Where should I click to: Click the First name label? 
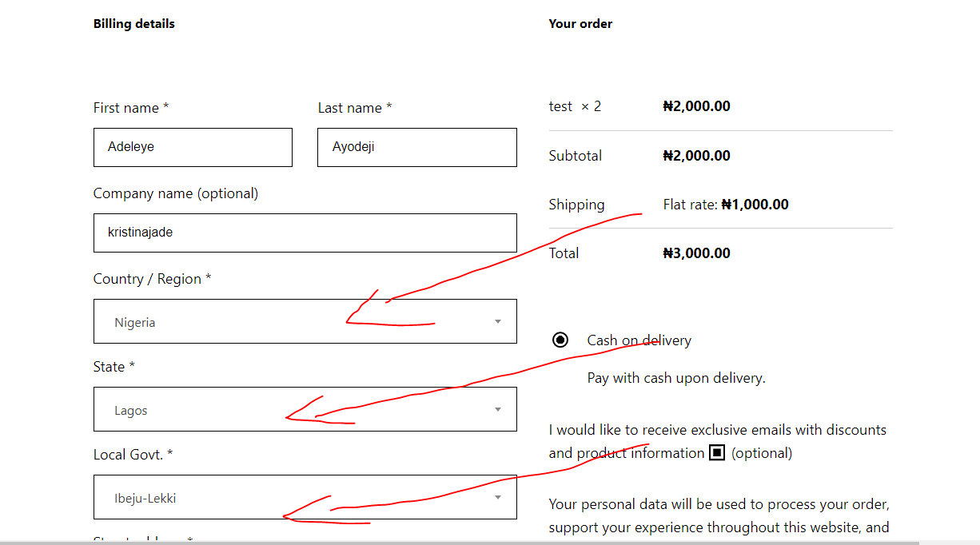coord(131,108)
